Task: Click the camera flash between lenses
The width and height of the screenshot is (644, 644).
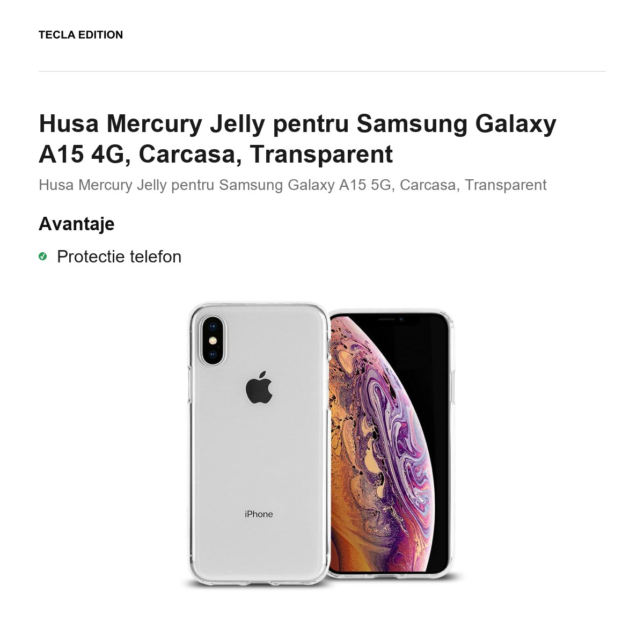Action: pos(213,340)
